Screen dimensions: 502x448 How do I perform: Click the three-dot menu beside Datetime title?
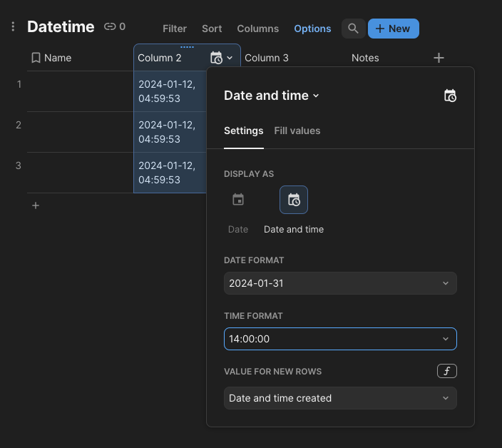(13, 27)
